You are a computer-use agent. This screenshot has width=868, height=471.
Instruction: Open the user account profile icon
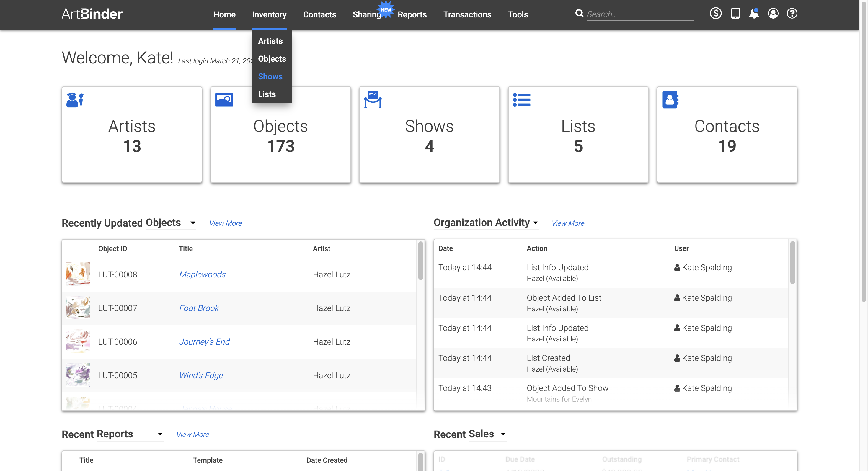[x=773, y=14]
